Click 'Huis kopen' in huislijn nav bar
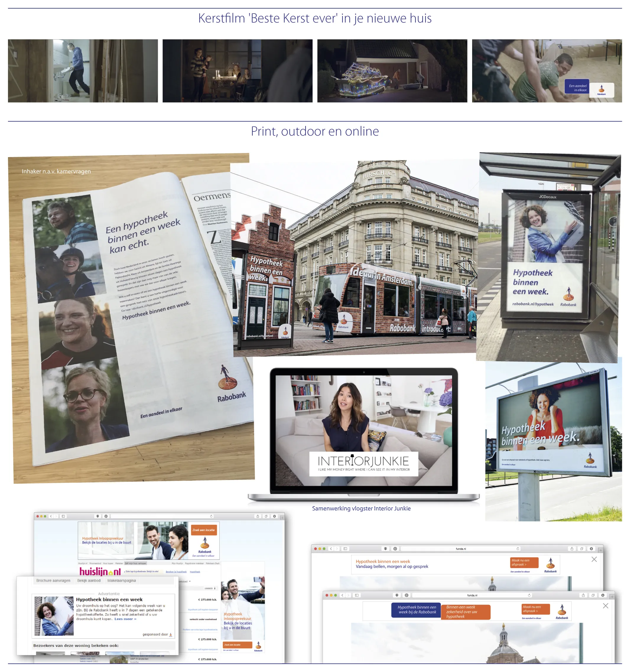Viewport: 637px width, 672px height. pos(108,563)
